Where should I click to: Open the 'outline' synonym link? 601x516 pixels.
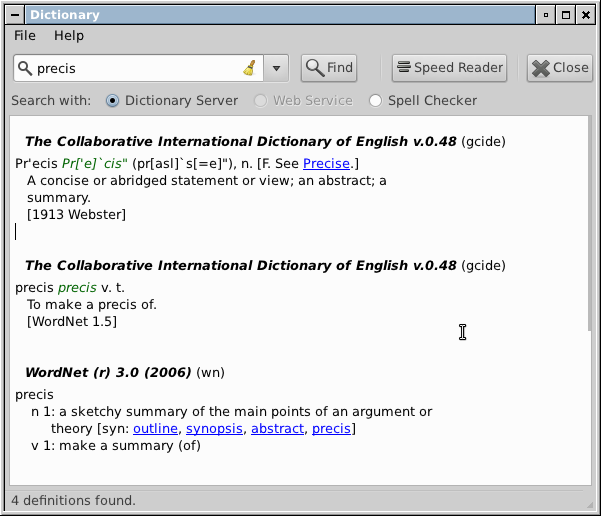coord(155,429)
